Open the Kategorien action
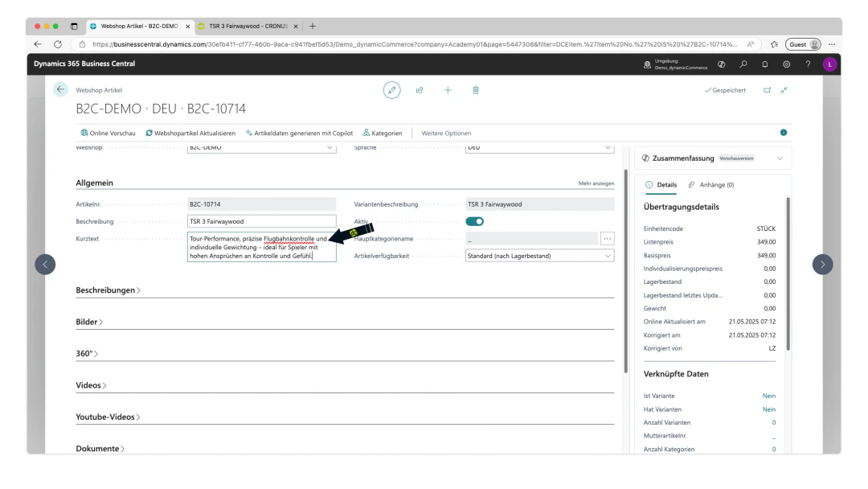868x489 pixels. click(383, 133)
